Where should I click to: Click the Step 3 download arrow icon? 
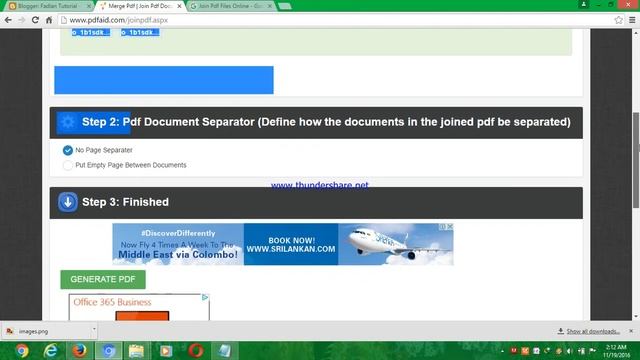coord(68,202)
